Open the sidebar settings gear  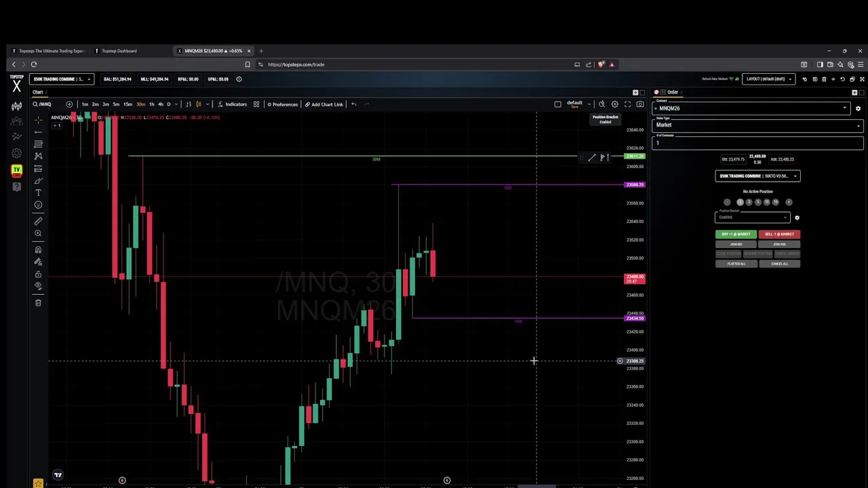tap(16, 153)
